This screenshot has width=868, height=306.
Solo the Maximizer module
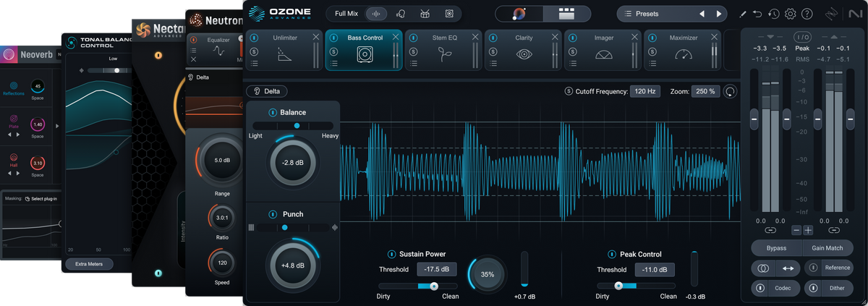coord(653,51)
